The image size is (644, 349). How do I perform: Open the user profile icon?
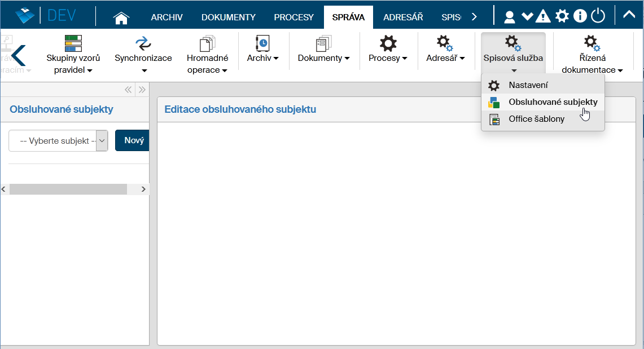509,16
